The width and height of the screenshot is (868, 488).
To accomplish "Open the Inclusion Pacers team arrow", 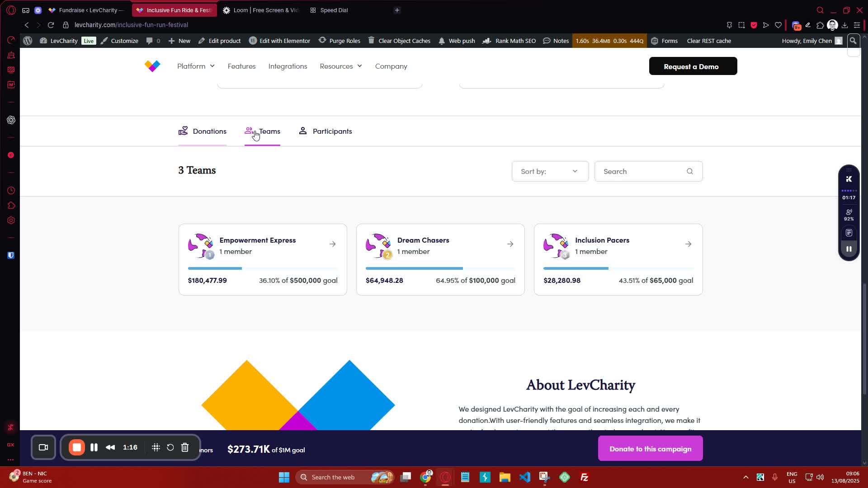I will [688, 244].
